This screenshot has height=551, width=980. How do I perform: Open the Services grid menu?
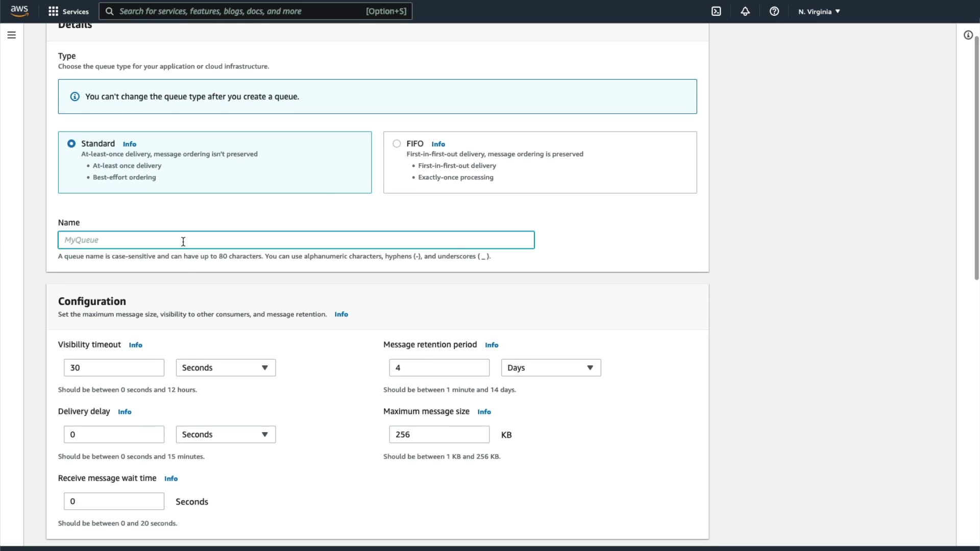[x=68, y=11]
